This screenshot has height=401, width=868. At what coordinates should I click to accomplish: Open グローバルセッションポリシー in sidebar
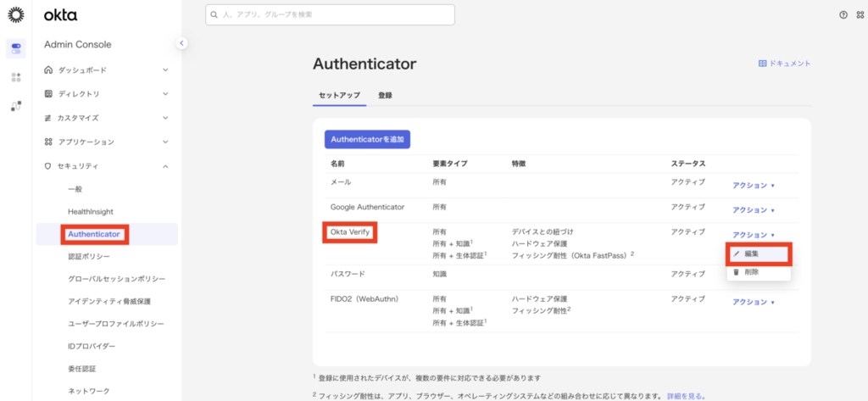(117, 279)
